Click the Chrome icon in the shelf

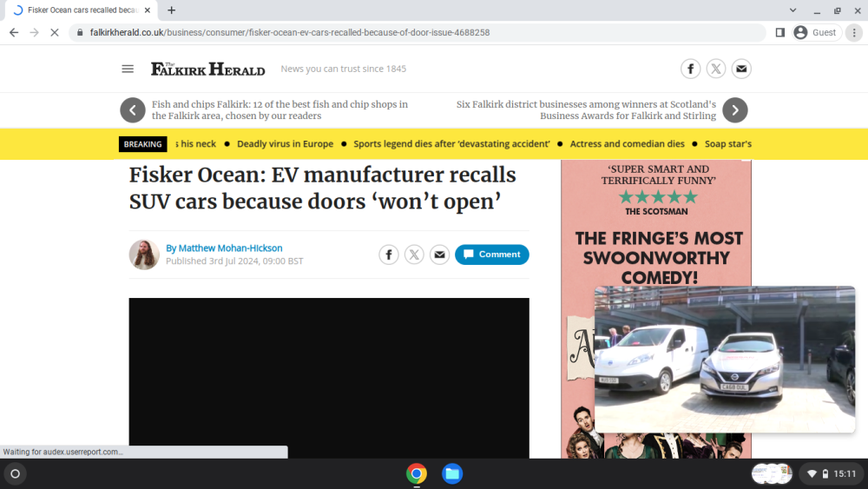(417, 474)
